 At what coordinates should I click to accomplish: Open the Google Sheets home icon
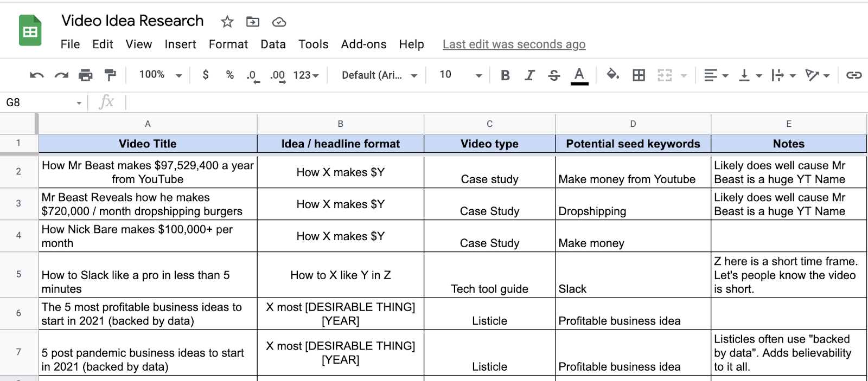pyautogui.click(x=30, y=30)
